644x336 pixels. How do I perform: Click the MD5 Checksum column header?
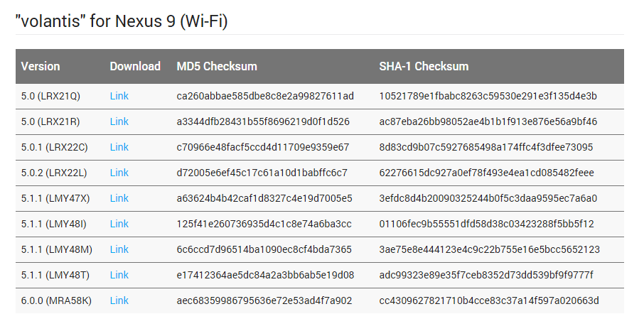217,67
